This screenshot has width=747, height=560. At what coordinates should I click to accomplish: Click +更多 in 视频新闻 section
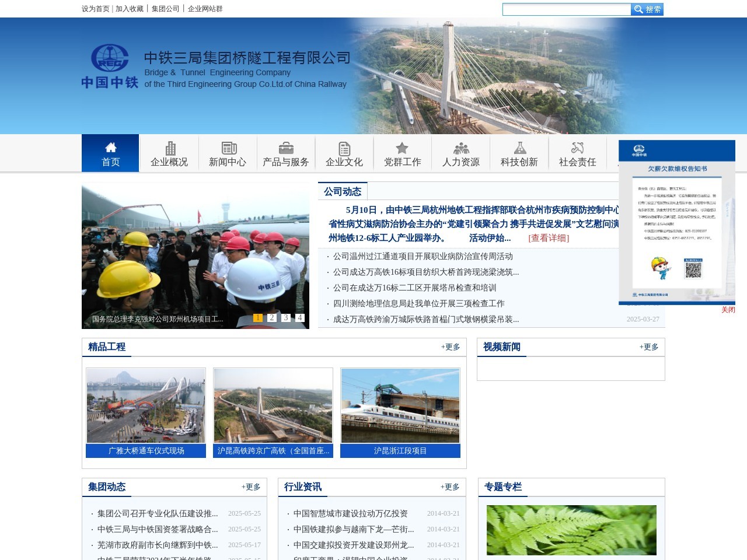[649, 347]
